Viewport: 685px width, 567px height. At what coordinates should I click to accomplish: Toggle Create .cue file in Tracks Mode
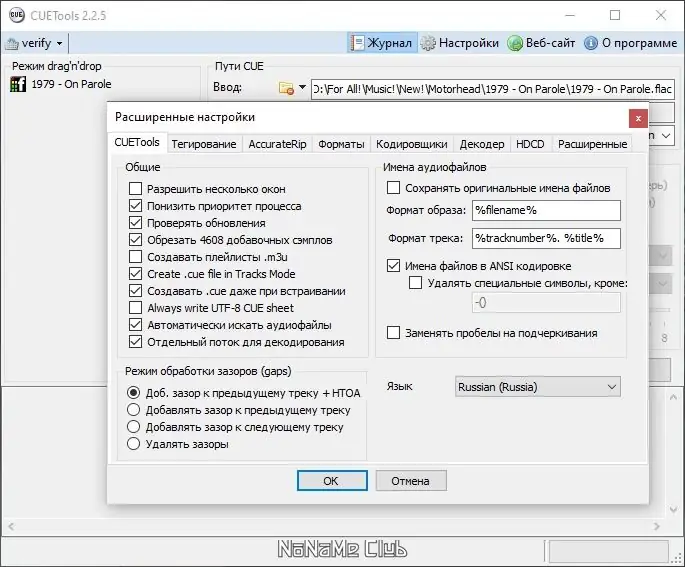(135, 273)
